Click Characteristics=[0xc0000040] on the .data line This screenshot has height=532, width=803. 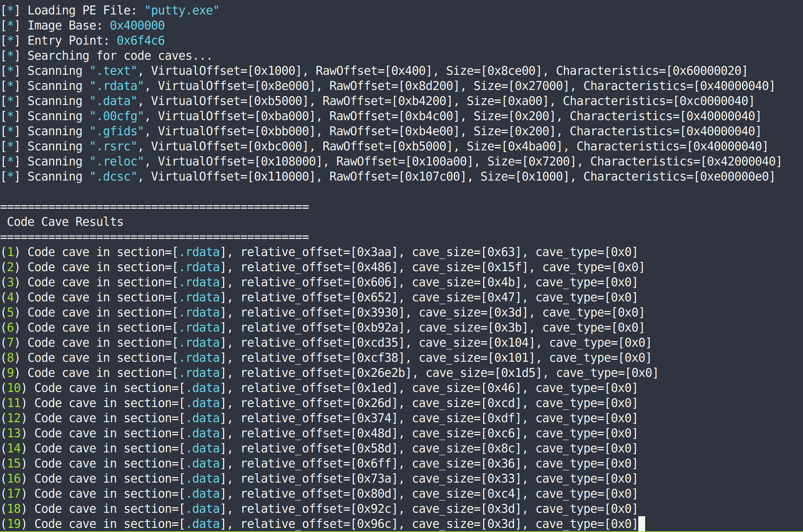pyautogui.click(x=659, y=101)
